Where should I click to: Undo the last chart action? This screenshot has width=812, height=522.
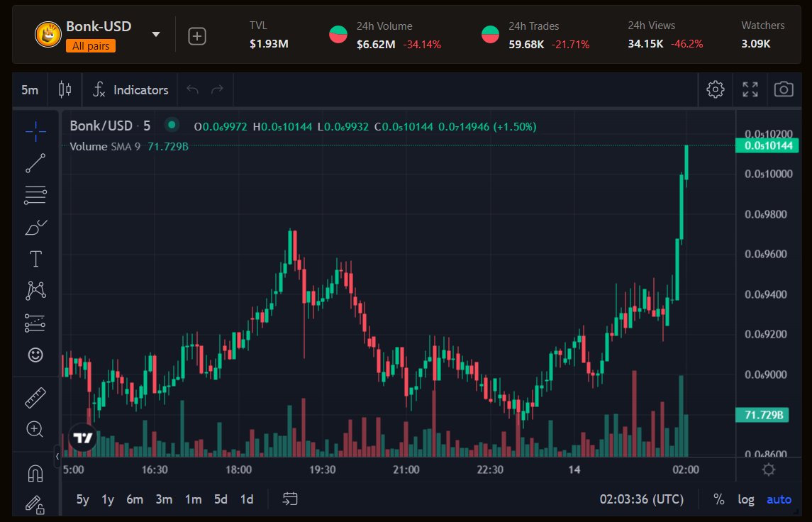pyautogui.click(x=193, y=89)
